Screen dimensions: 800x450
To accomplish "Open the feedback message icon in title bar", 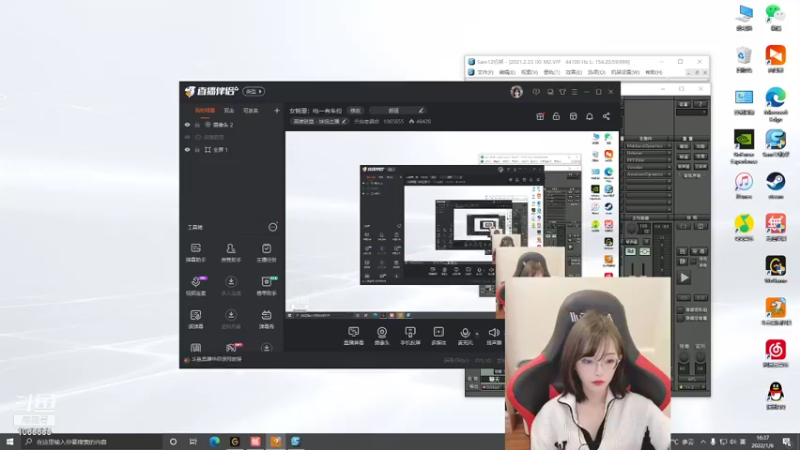I will [536, 92].
